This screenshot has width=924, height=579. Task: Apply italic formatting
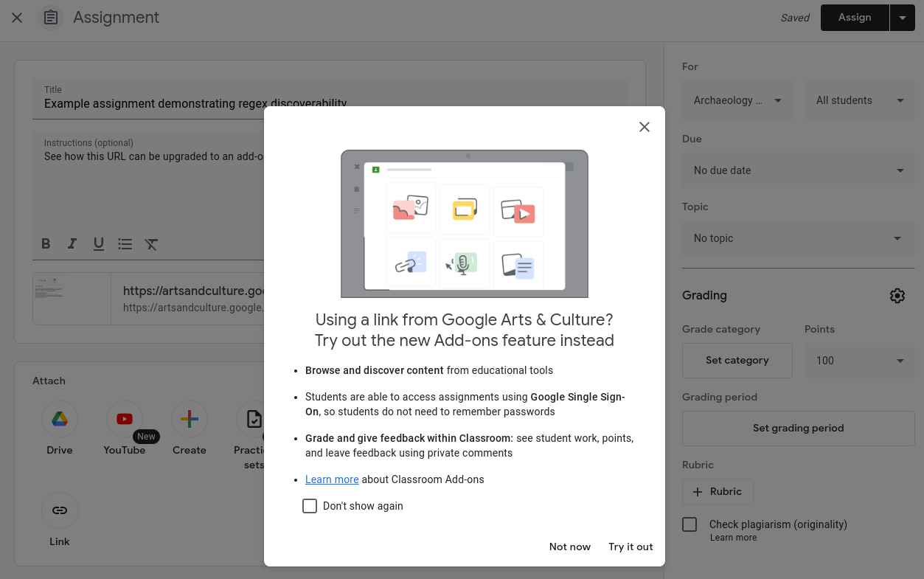point(72,243)
